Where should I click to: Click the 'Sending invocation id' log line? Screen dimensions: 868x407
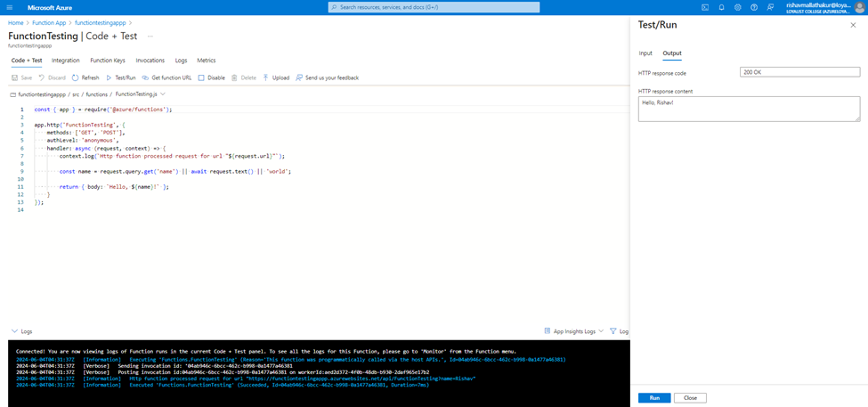click(154, 366)
